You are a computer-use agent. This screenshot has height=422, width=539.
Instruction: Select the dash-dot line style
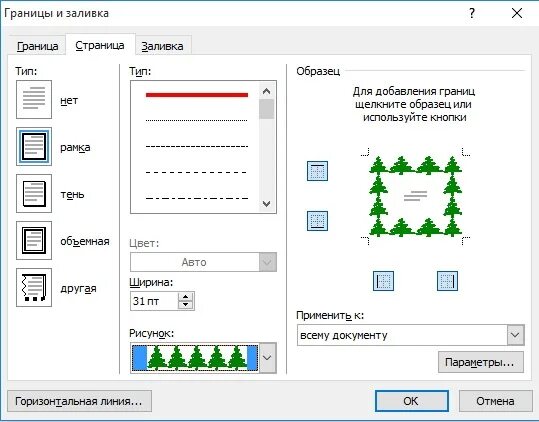(197, 198)
